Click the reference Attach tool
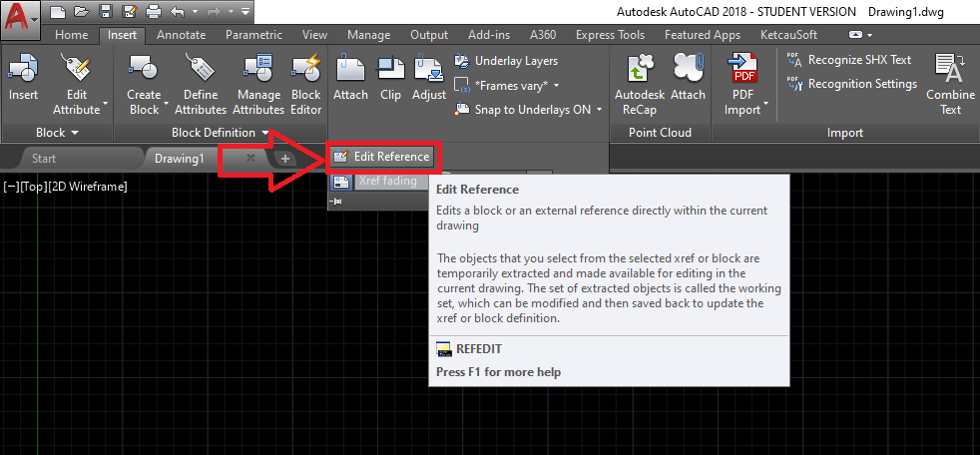 [350, 78]
